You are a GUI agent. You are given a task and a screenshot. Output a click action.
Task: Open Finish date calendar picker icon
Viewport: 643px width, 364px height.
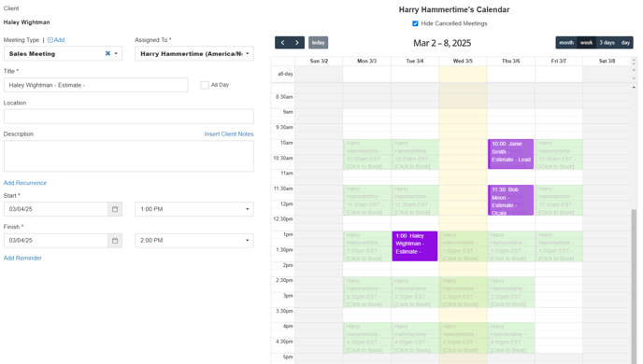pos(115,241)
